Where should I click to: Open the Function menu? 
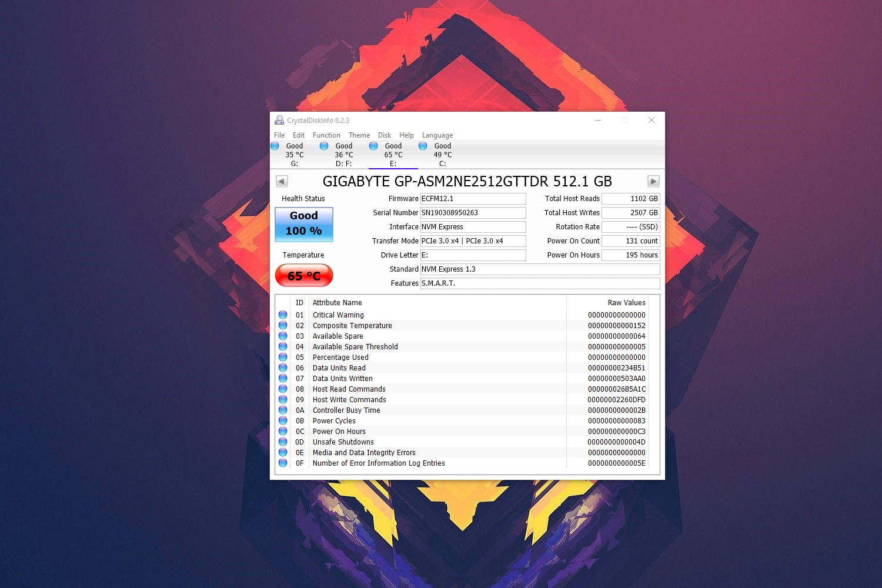(326, 135)
